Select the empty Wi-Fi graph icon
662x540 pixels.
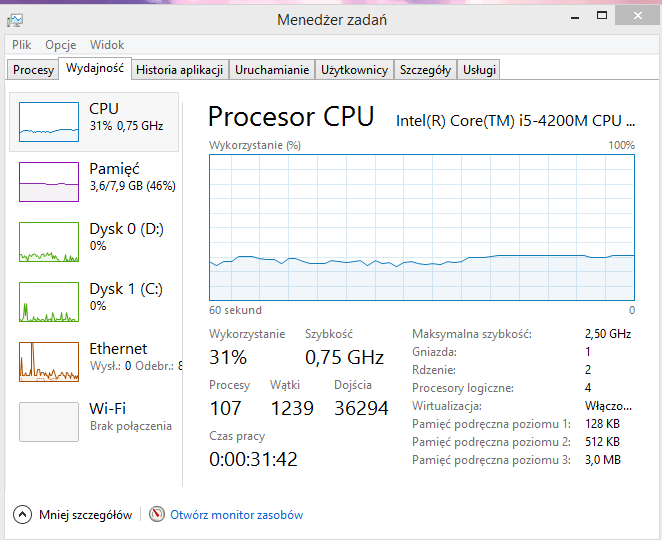click(x=49, y=422)
